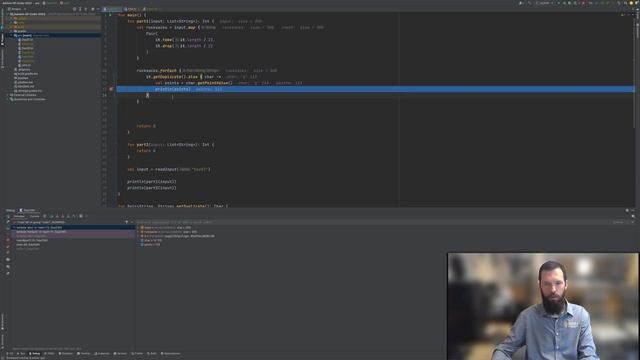
Task: Open the Debug panel gear settings
Action: 627,210
